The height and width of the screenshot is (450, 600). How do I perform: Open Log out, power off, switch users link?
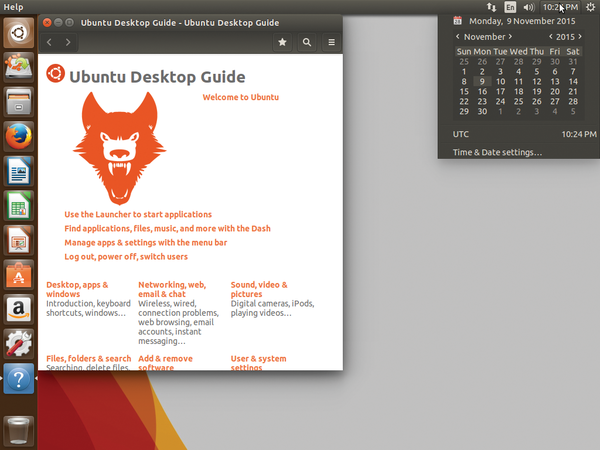coord(126,257)
